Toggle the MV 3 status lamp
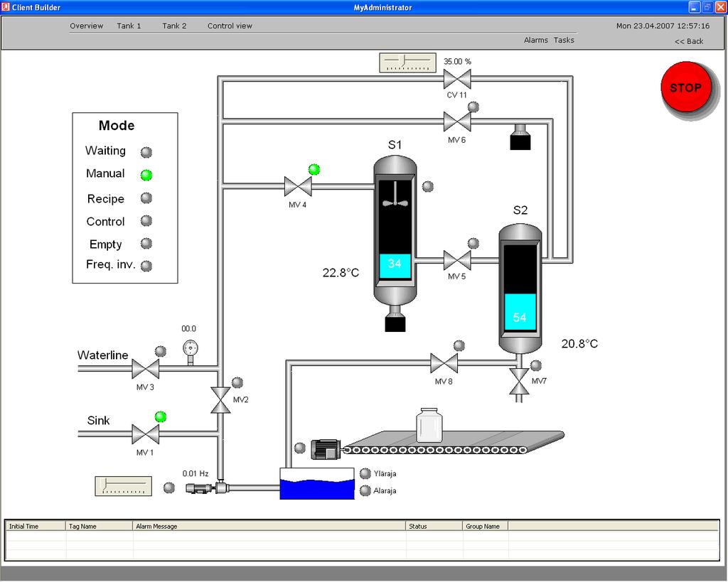The width and height of the screenshot is (728, 582). tap(161, 351)
